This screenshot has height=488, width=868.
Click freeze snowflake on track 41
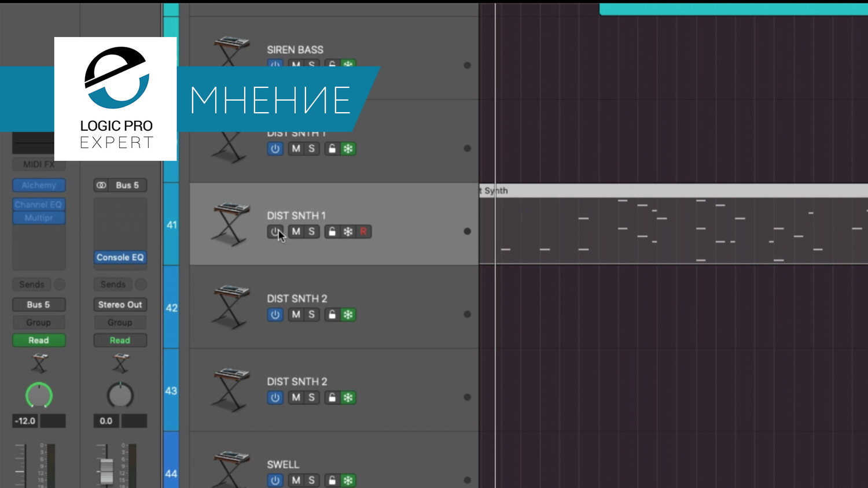(x=348, y=232)
